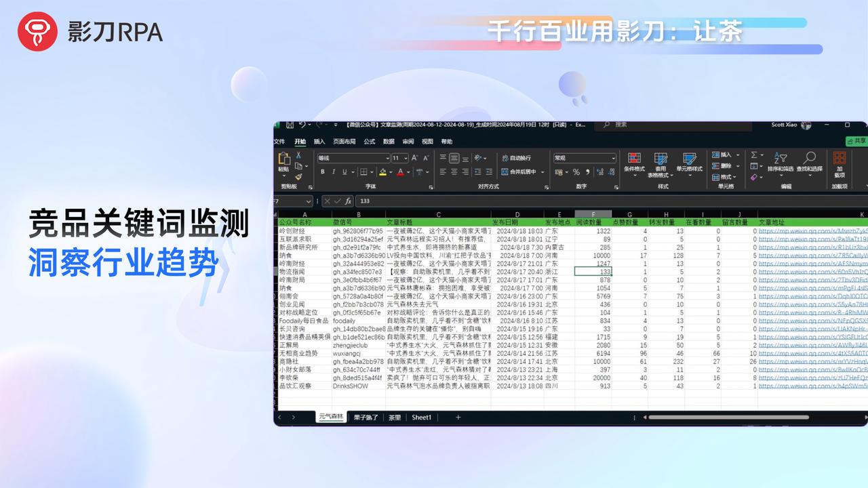Toggle Middle Align button
Viewport: 868px width, 488px height.
(454, 158)
